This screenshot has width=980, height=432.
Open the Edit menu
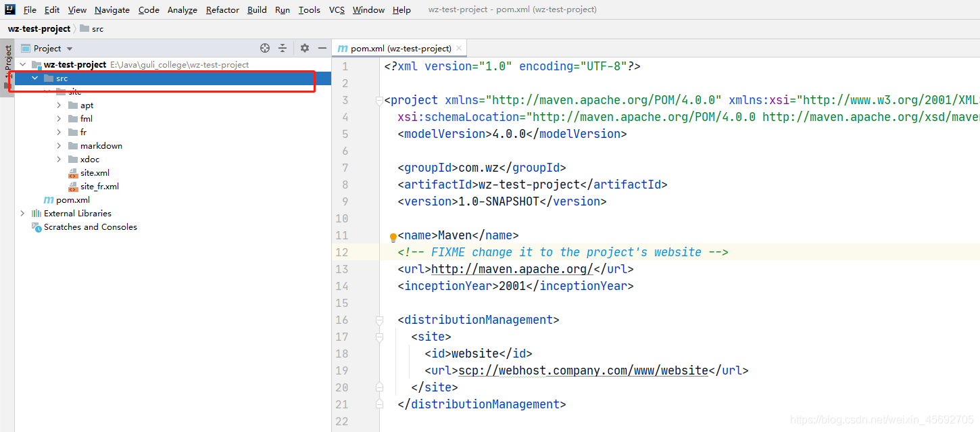pos(52,9)
